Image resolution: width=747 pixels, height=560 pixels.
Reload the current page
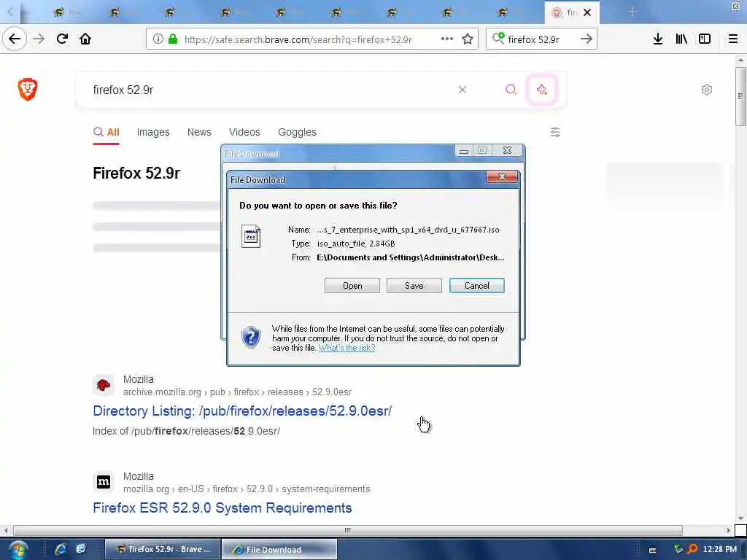(62, 39)
